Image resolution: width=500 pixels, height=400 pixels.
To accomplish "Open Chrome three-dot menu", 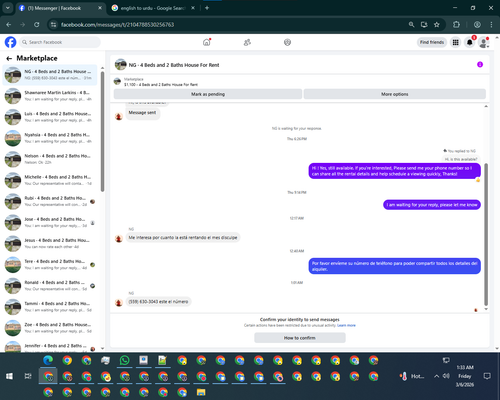I will pos(491,25).
